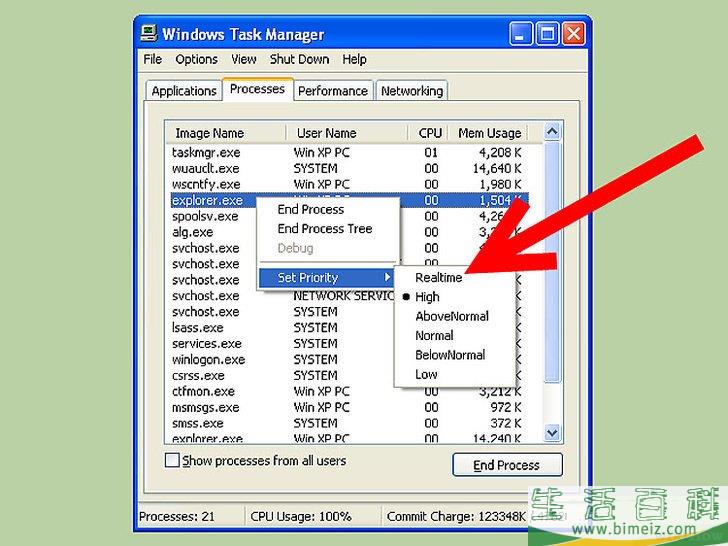728x546 pixels.
Task: Sort by Mem Usage column header
Action: click(x=488, y=133)
